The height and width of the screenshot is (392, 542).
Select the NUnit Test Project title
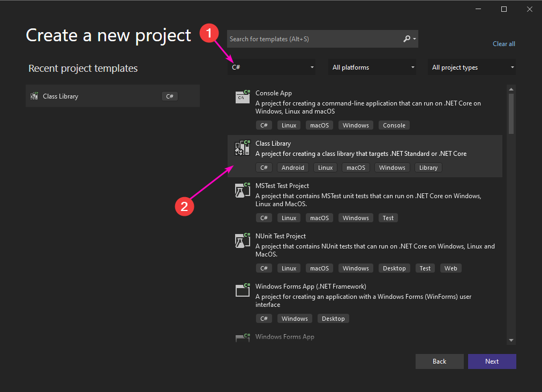(280, 236)
